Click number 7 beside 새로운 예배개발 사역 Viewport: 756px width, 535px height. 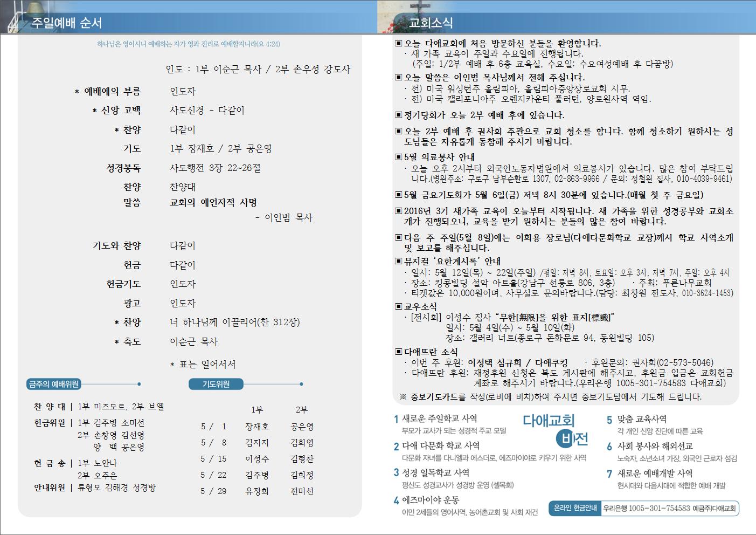pyautogui.click(x=609, y=474)
